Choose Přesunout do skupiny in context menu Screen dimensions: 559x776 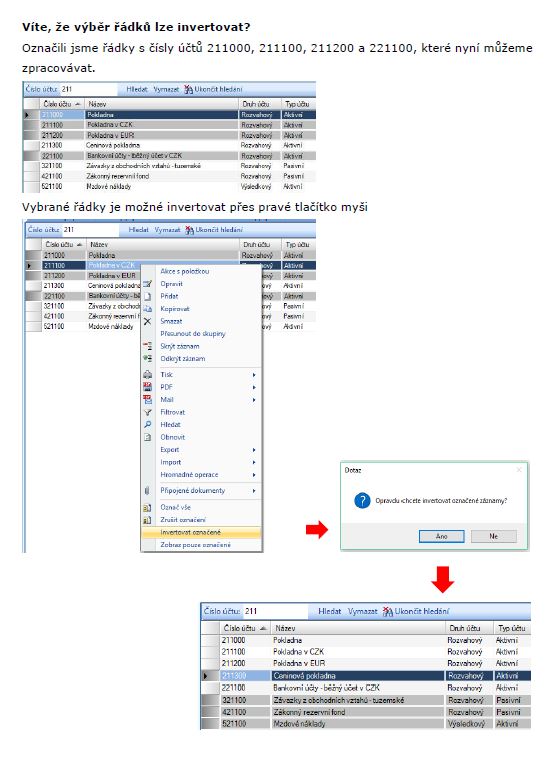coord(193,334)
